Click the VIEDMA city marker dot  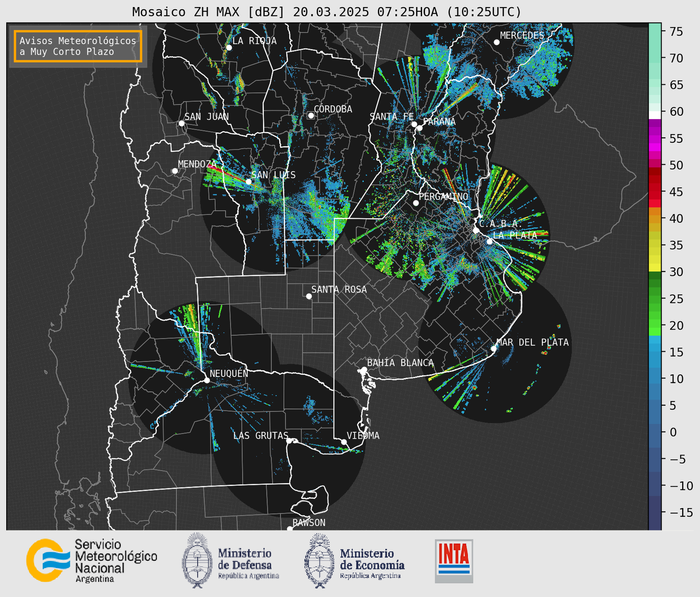pos(344,442)
